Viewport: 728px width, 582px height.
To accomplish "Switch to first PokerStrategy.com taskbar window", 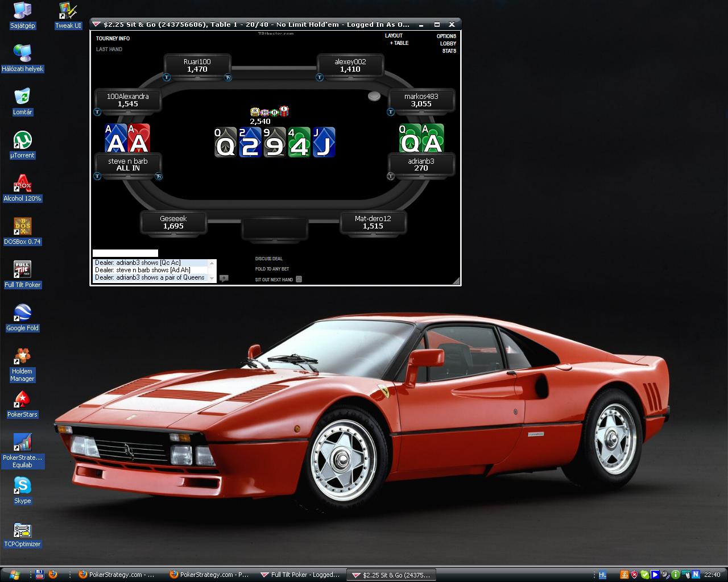I will [x=117, y=575].
